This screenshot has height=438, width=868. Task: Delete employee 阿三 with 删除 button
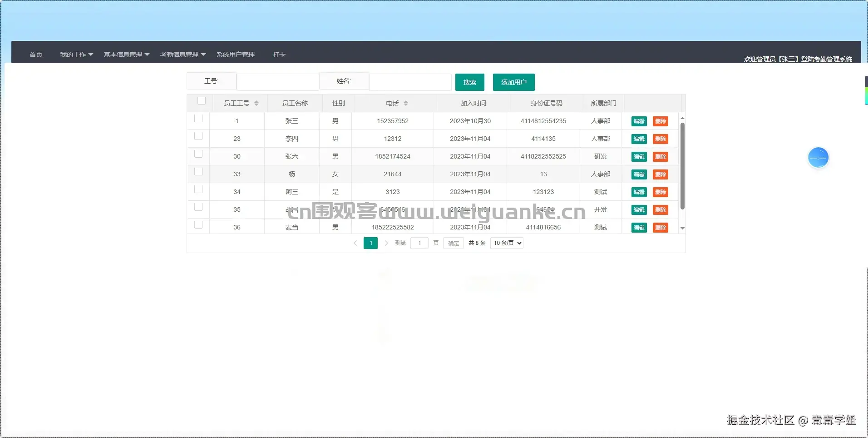[x=661, y=192]
